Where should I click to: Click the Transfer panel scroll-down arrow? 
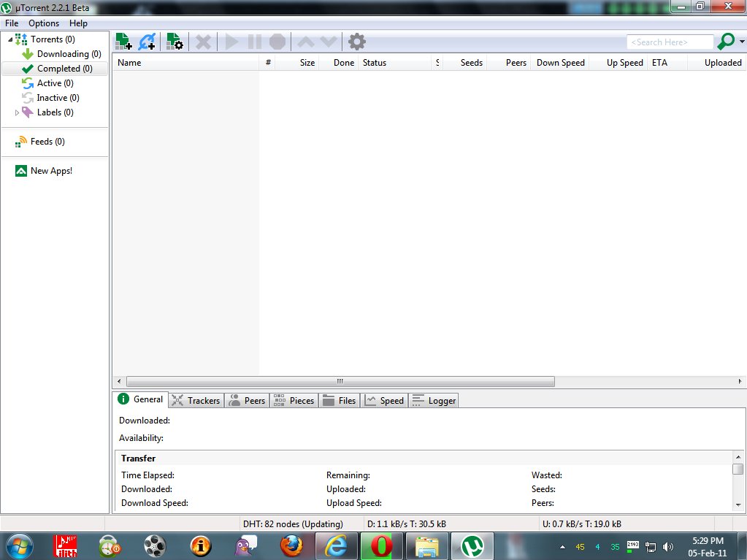(x=738, y=505)
